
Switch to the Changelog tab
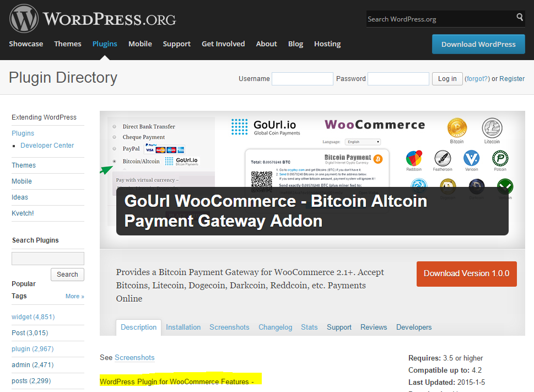(x=275, y=327)
